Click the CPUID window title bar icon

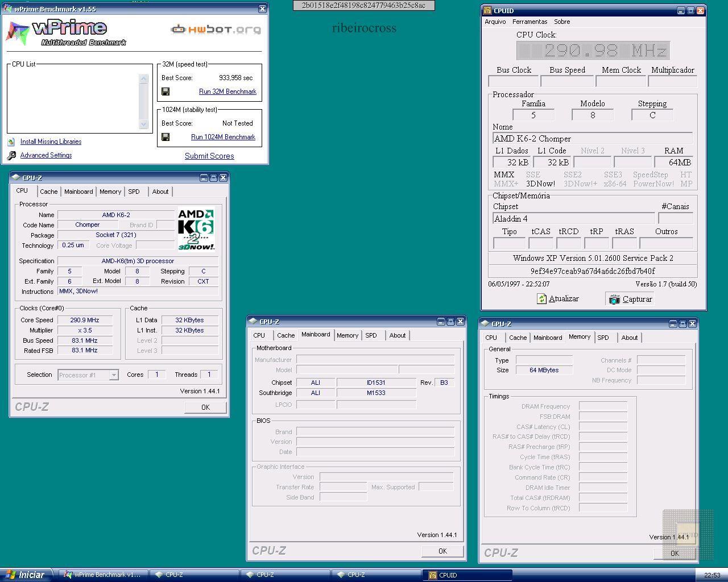pos(488,10)
